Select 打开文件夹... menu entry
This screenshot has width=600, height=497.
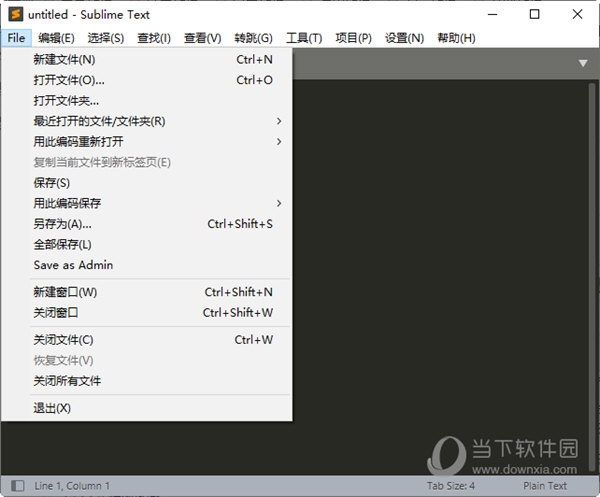147,101
